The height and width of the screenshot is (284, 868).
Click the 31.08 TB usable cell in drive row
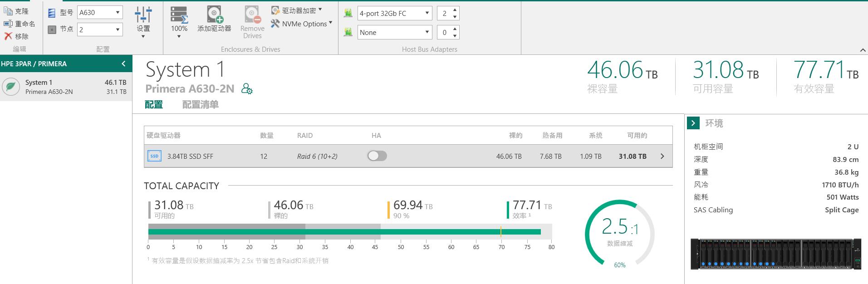click(x=633, y=156)
